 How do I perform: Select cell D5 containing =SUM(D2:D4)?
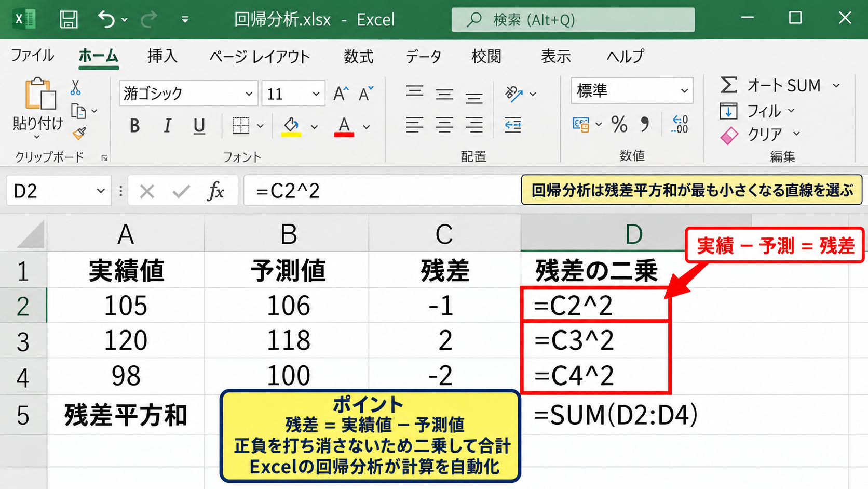pos(636,415)
